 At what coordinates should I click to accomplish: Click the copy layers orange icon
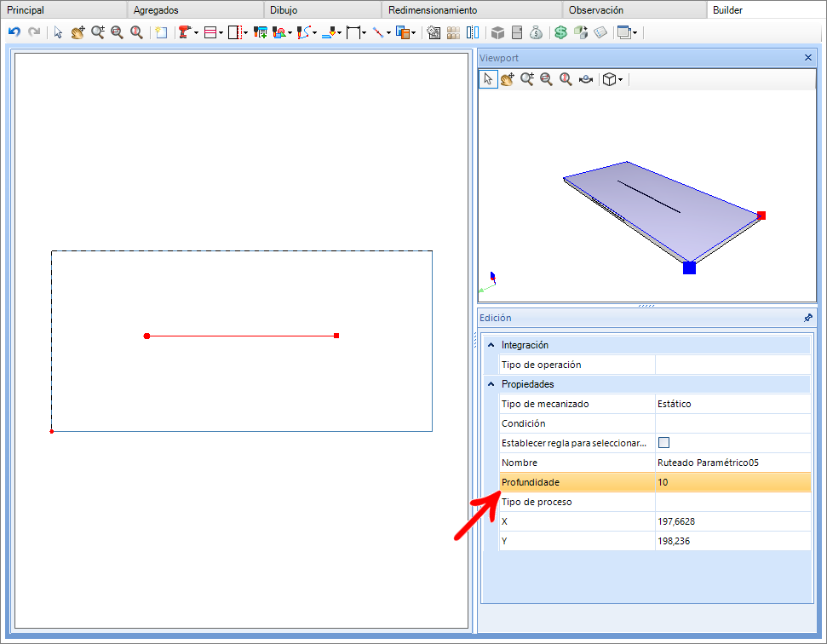point(402,32)
